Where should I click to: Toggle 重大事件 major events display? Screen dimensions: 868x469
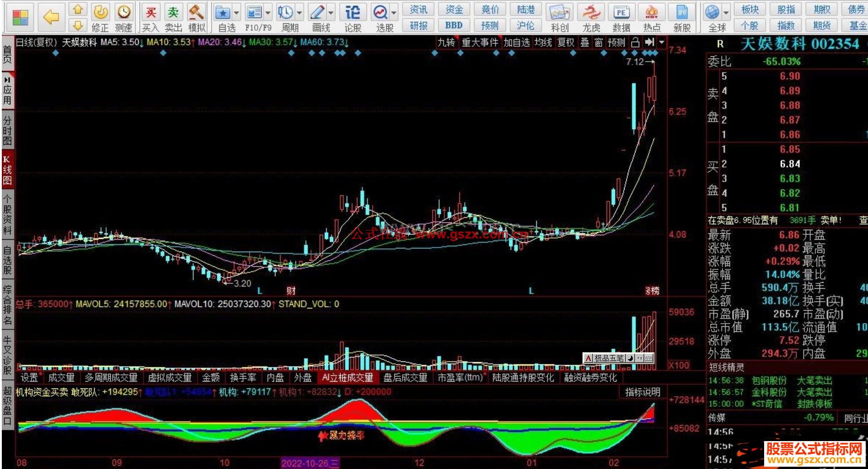(x=480, y=43)
